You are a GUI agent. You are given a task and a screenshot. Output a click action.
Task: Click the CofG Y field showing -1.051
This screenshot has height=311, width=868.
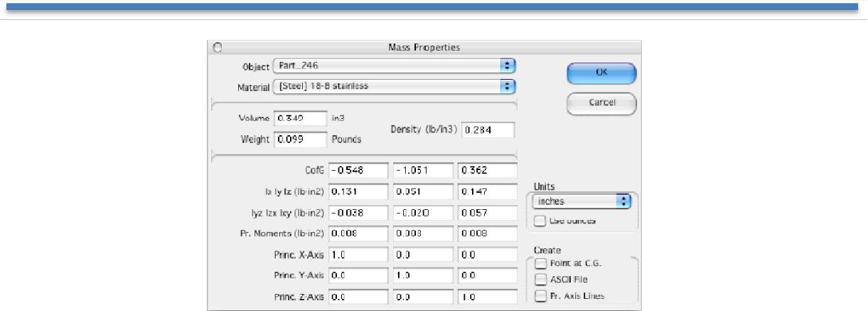tap(423, 171)
